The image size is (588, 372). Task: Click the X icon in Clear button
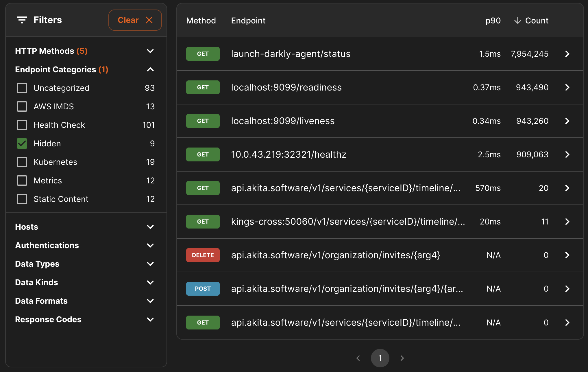pyautogui.click(x=149, y=20)
